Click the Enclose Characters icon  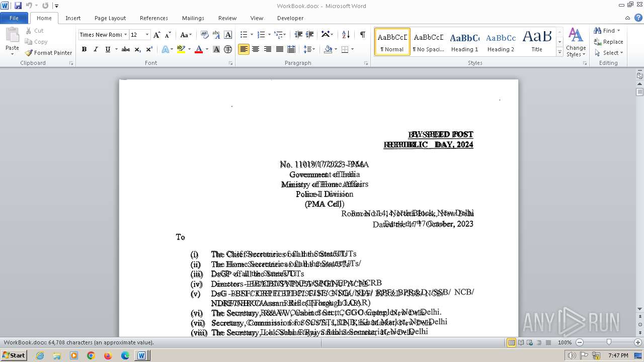pos(228,49)
